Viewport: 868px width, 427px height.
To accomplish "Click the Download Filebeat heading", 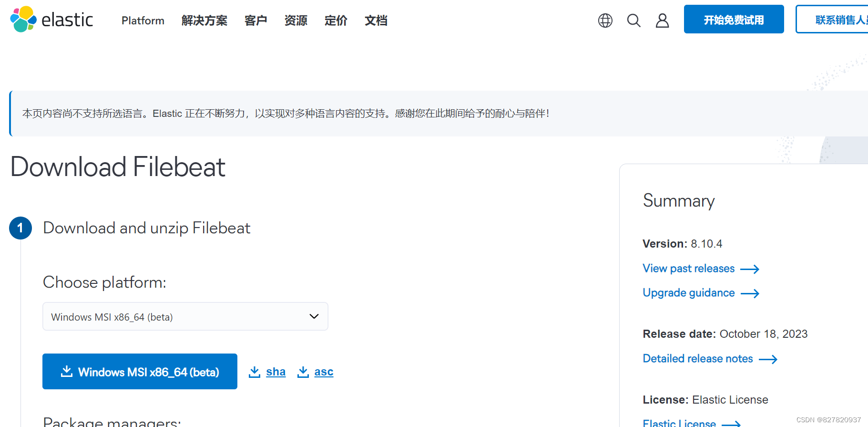I will coord(118,167).
